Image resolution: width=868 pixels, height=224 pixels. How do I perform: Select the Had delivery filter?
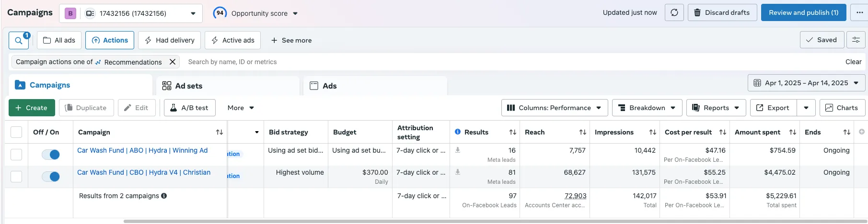point(170,40)
